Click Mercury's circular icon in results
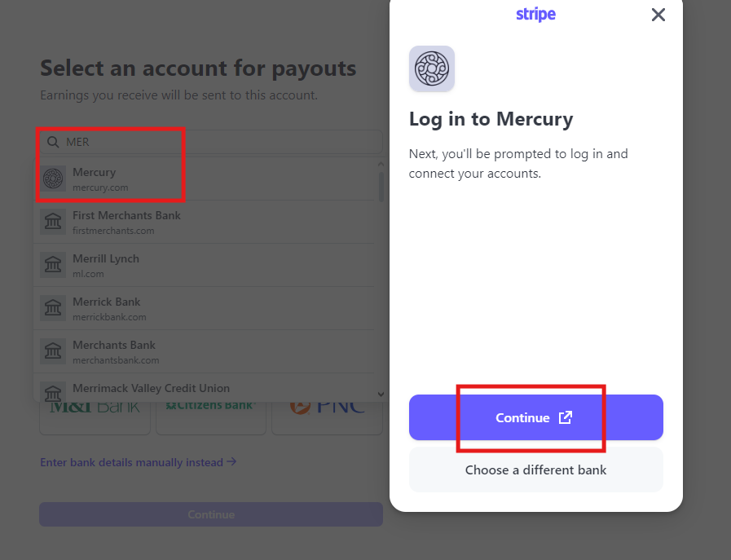Viewport: 731px width, 560px height. (x=54, y=179)
